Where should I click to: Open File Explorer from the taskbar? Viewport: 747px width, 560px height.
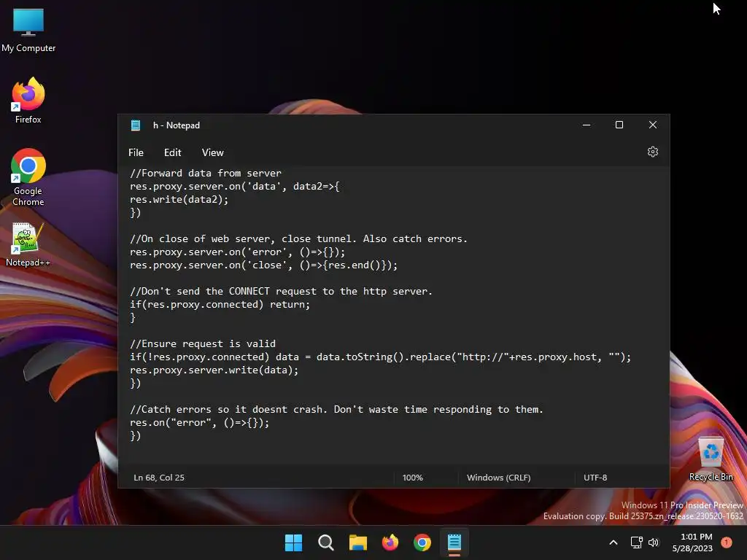click(x=357, y=542)
